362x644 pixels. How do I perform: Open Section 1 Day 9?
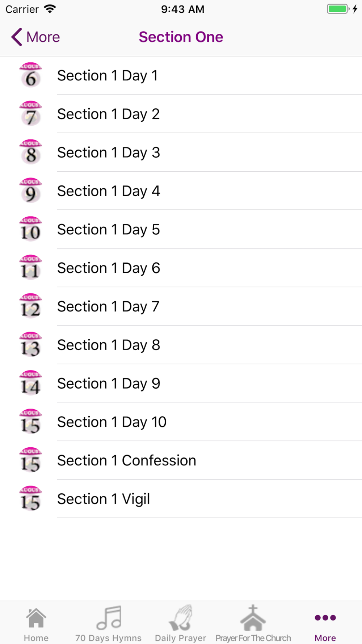(181, 383)
